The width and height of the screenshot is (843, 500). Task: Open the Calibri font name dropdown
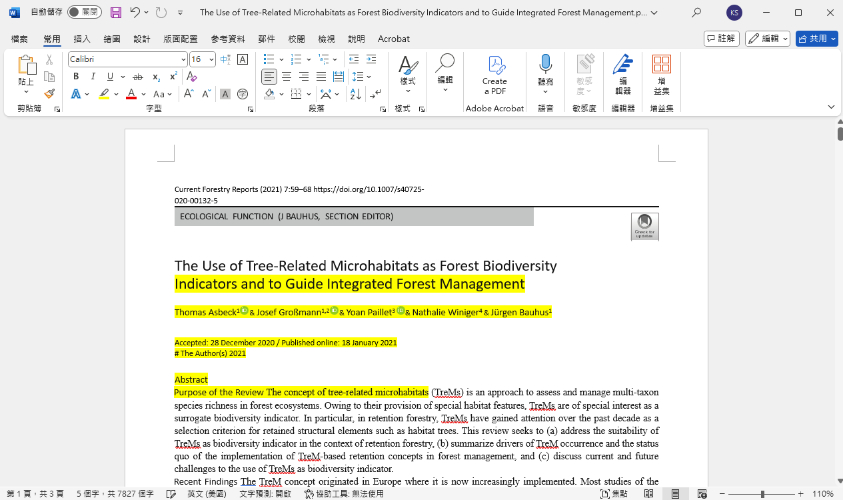point(183,59)
